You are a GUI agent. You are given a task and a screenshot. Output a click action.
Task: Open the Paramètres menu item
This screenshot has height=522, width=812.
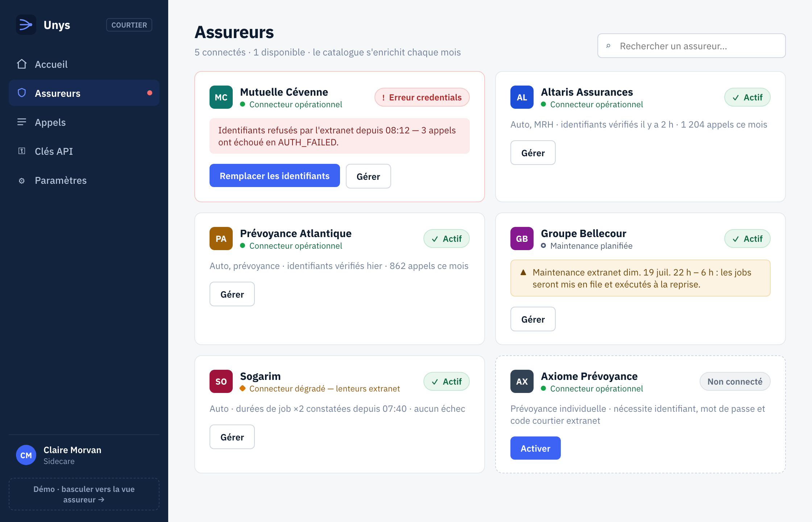pyautogui.click(x=84, y=180)
